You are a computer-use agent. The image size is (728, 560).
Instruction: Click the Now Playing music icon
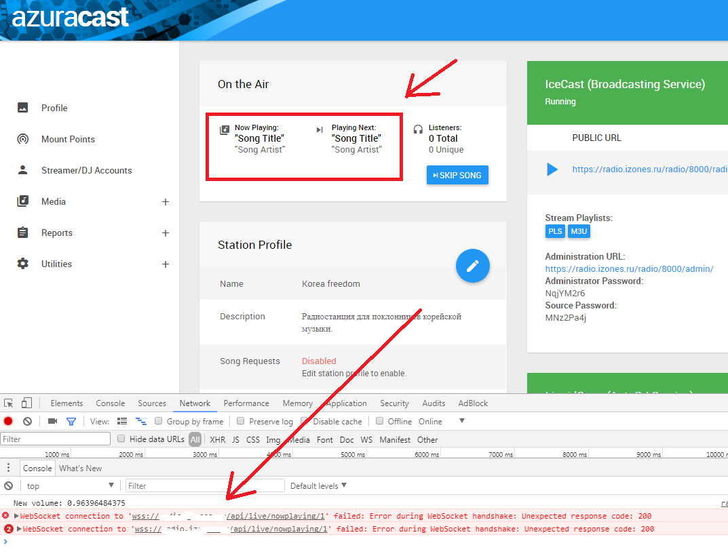(225, 129)
